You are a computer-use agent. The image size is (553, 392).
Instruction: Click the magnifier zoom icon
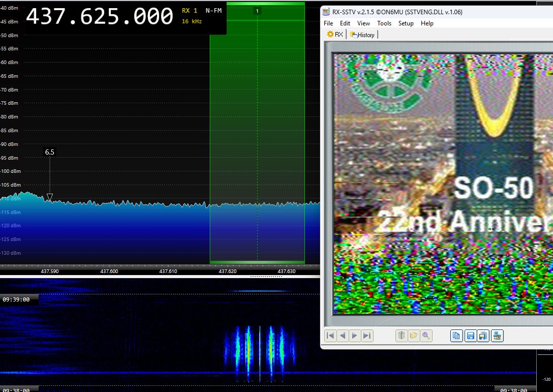tap(426, 336)
